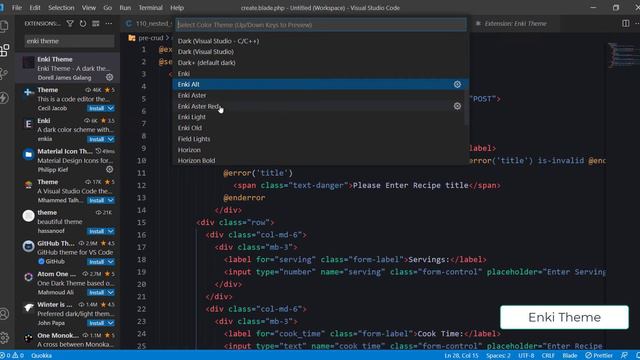
Task: Click gear icon on Enki Alt row
Action: (x=457, y=84)
